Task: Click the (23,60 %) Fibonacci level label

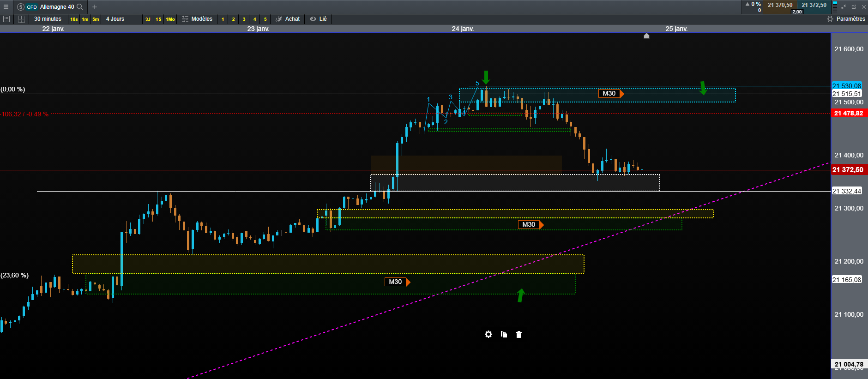Action: (x=15, y=275)
